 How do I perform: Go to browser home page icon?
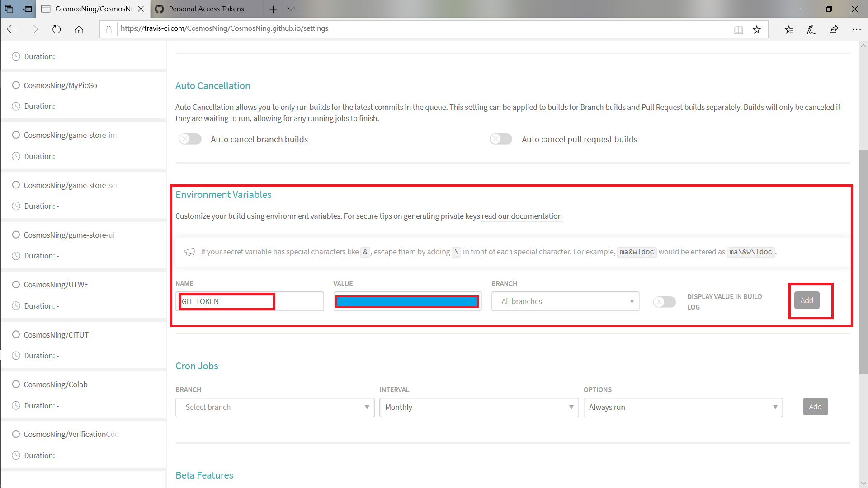79,29
